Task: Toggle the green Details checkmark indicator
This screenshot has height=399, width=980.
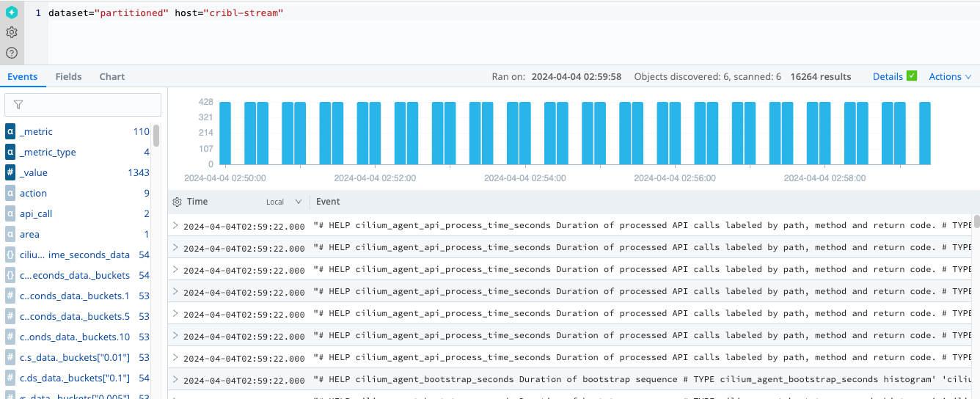Action: [912, 76]
